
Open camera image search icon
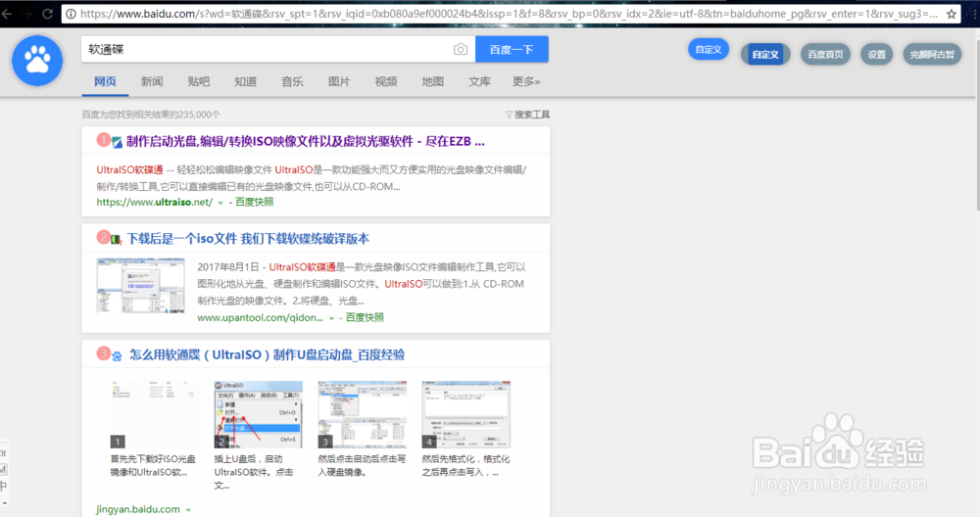pos(461,49)
